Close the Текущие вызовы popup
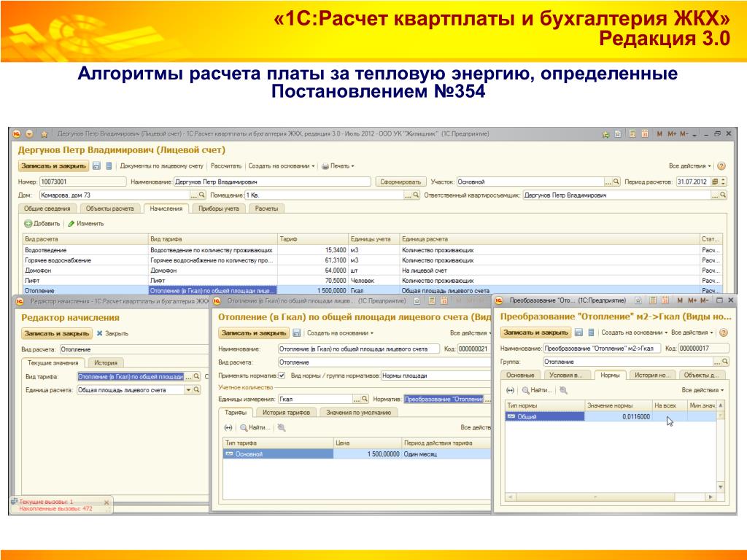The image size is (747, 560). 107,502
